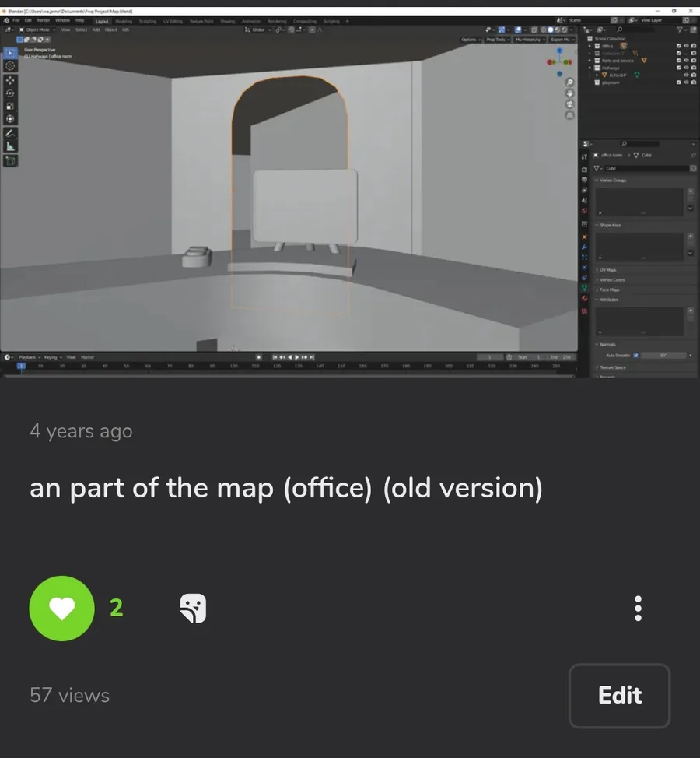The height and width of the screenshot is (758, 700).
Task: Open the Playback menu in timeline
Action: pyautogui.click(x=29, y=357)
